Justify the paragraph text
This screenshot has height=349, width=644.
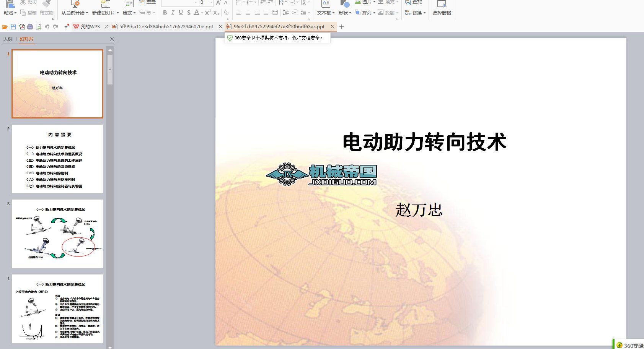(x=266, y=13)
